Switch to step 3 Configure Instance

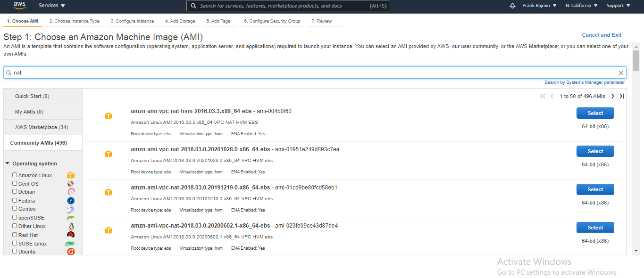click(133, 21)
